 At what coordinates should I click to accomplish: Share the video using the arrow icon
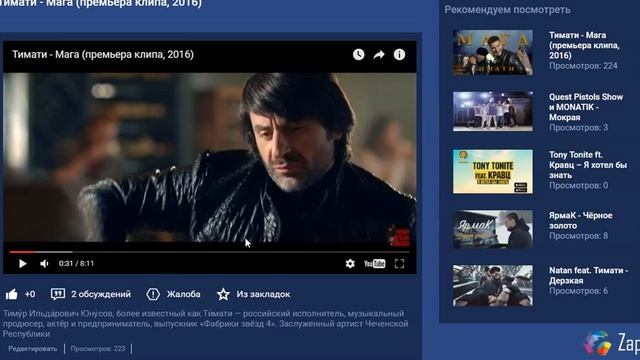[x=379, y=55]
